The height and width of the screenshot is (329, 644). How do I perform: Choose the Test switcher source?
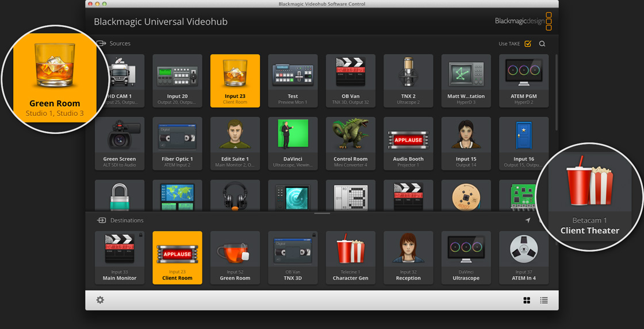pyautogui.click(x=293, y=81)
